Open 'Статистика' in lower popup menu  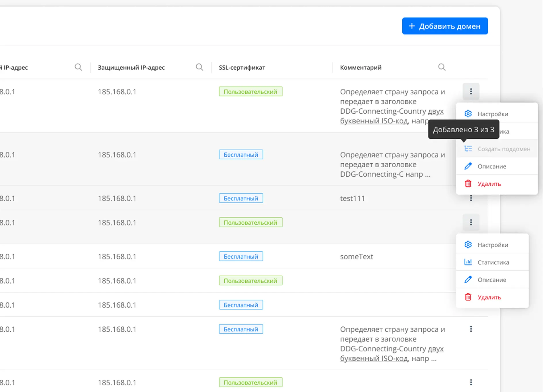coord(492,262)
